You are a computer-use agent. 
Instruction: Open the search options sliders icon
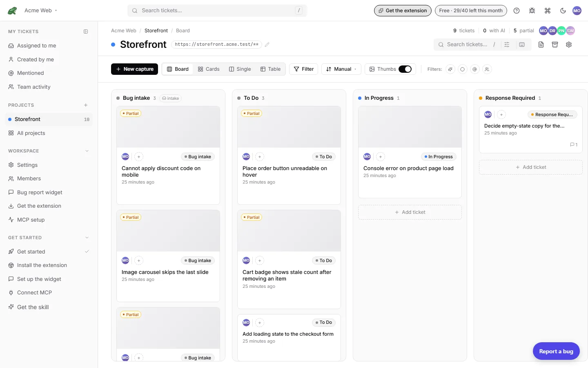pos(507,45)
